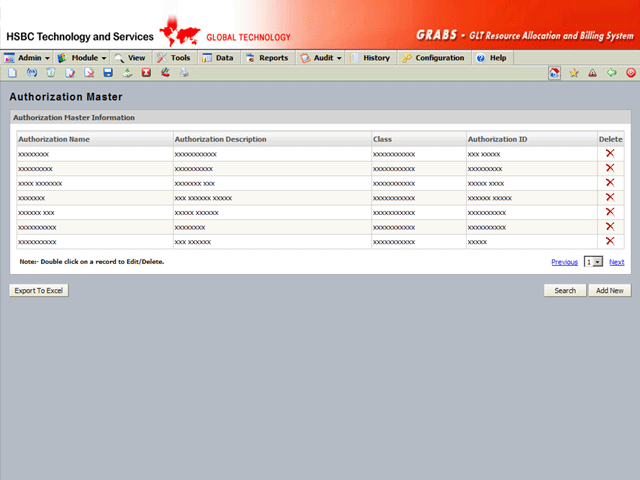Go to Next page link
This screenshot has width=640, height=480.
(x=616, y=262)
